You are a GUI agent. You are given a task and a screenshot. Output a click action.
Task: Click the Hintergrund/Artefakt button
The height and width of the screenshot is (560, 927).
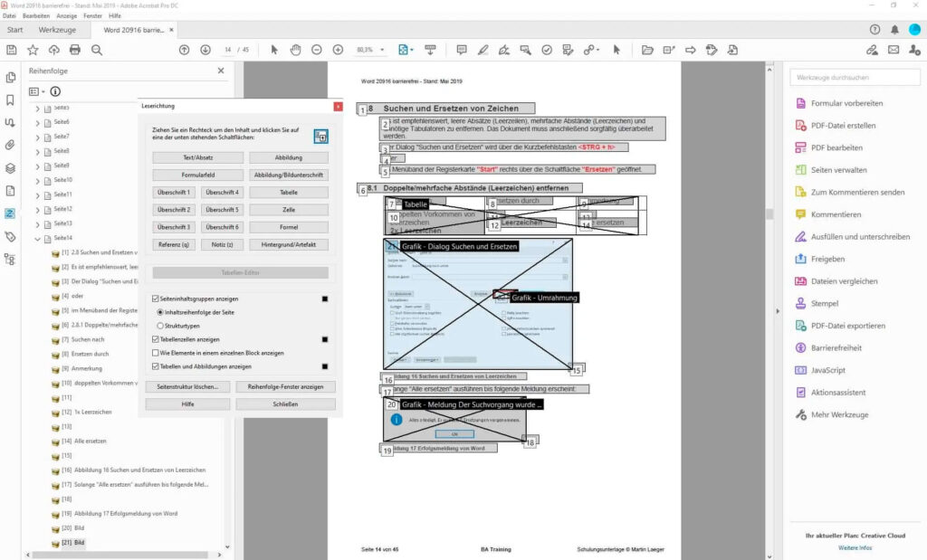pos(289,244)
